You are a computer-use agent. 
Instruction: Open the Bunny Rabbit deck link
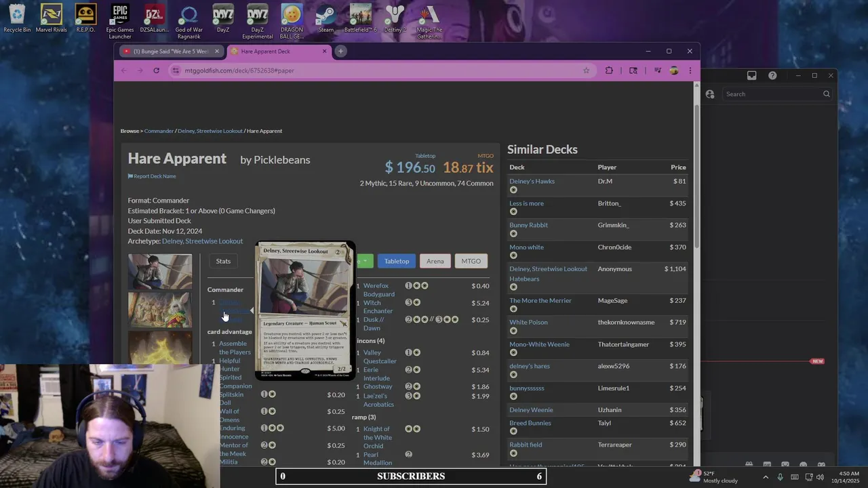click(528, 225)
